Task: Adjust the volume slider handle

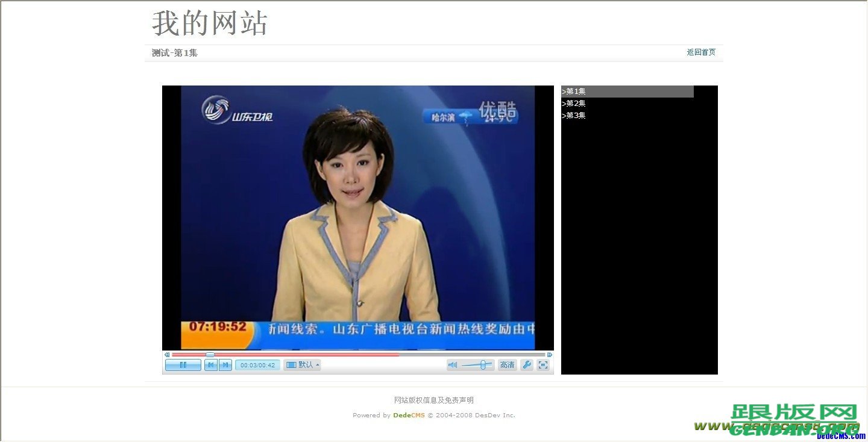Action: click(482, 364)
